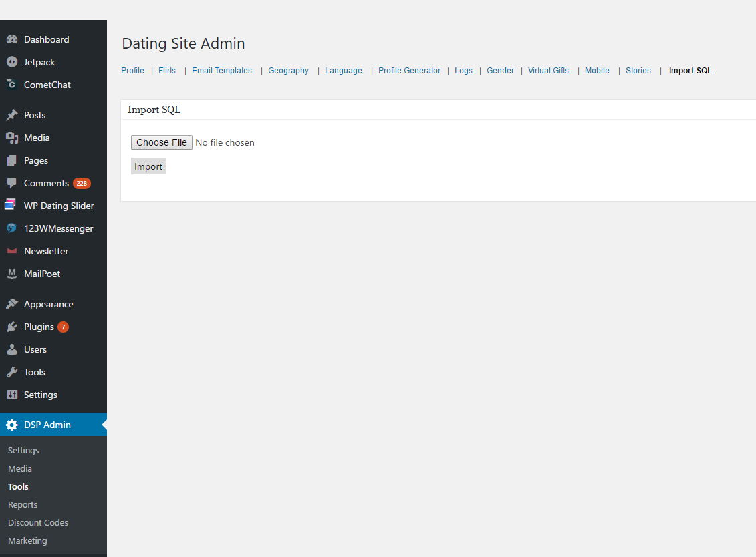The height and width of the screenshot is (557, 756).
Task: Switch to the Profile tab link
Action: pos(132,70)
